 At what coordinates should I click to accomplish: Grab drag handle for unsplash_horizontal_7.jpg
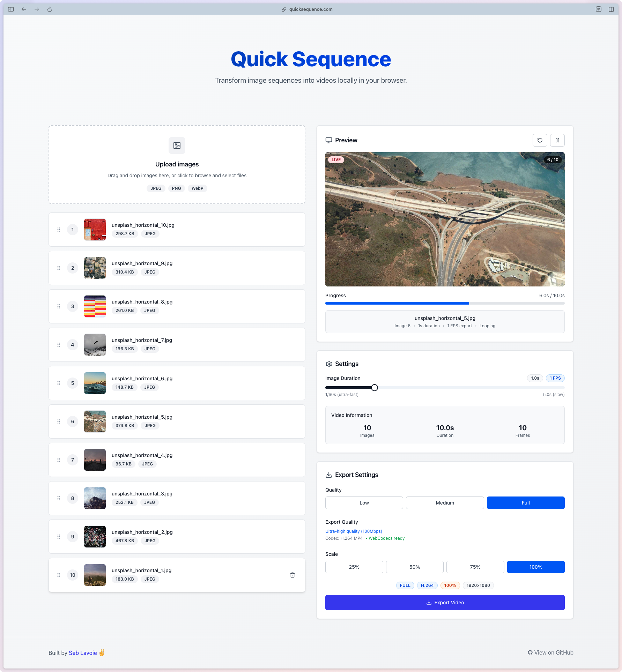59,345
